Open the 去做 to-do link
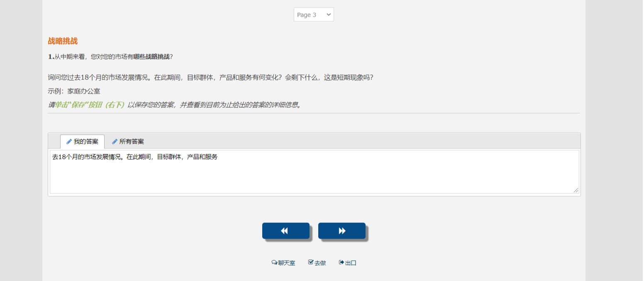This screenshot has height=281, width=644. [317, 263]
